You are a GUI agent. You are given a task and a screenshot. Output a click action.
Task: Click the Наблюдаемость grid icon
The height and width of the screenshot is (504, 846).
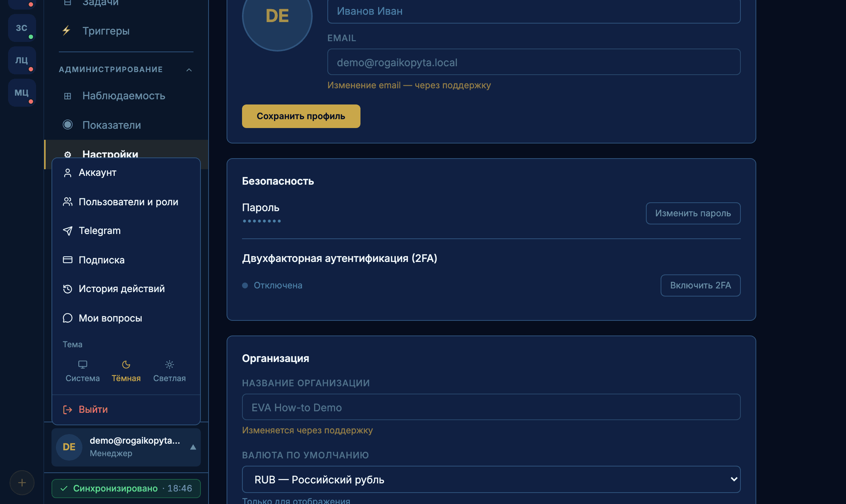pos(68,96)
